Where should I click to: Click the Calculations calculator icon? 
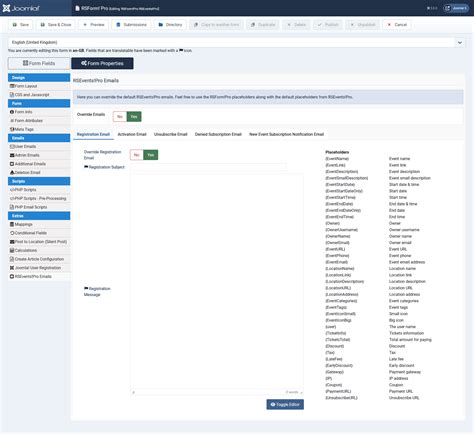coord(12,250)
